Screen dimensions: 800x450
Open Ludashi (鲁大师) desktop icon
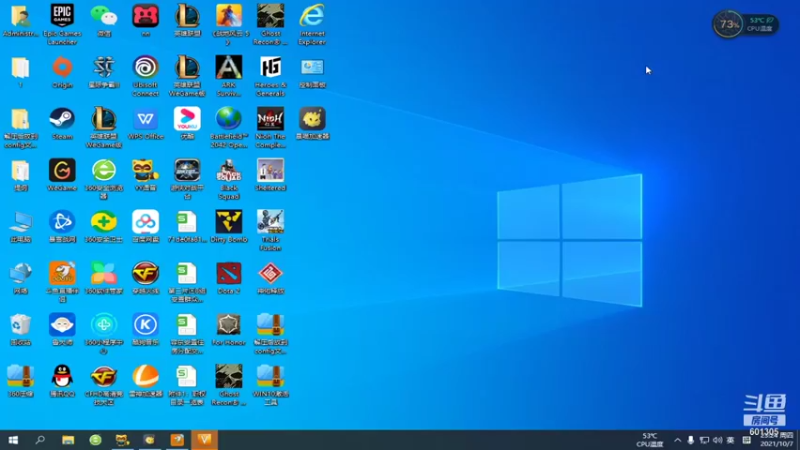click(62, 330)
